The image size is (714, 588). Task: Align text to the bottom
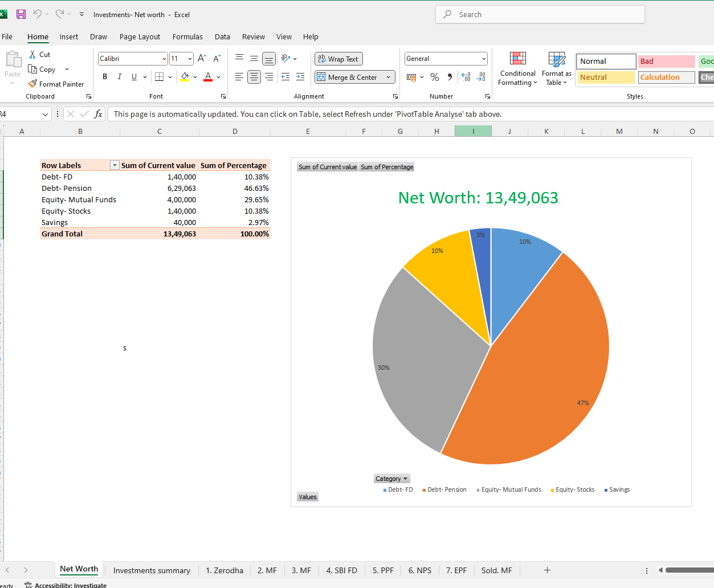point(269,58)
